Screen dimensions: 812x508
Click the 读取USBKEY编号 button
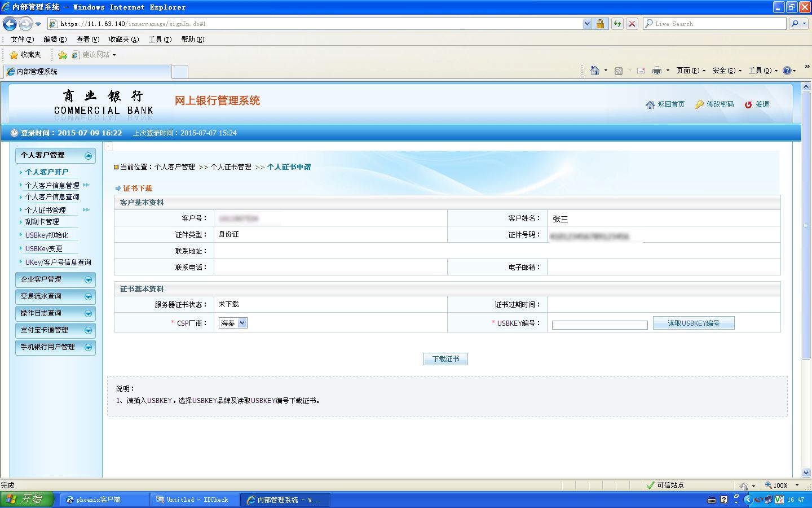click(694, 323)
